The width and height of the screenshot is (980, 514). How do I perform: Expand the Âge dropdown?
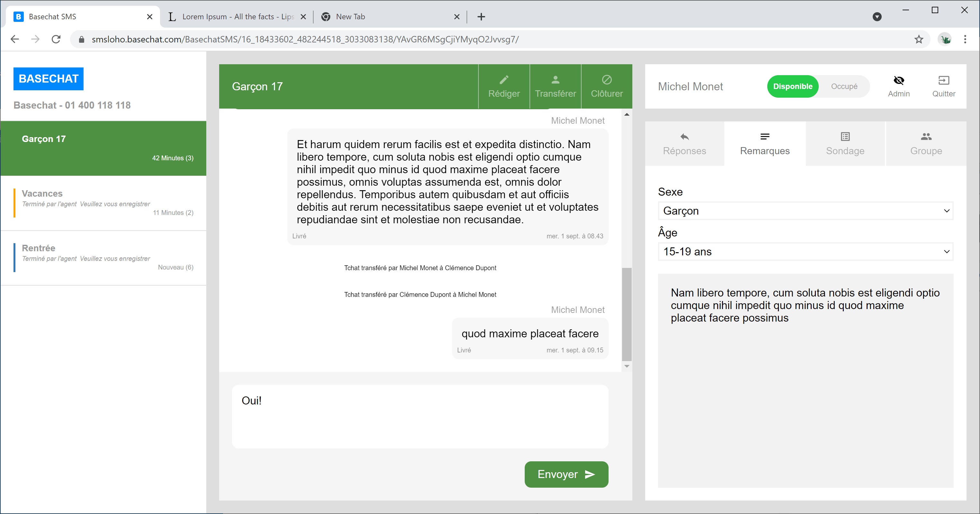tap(805, 252)
